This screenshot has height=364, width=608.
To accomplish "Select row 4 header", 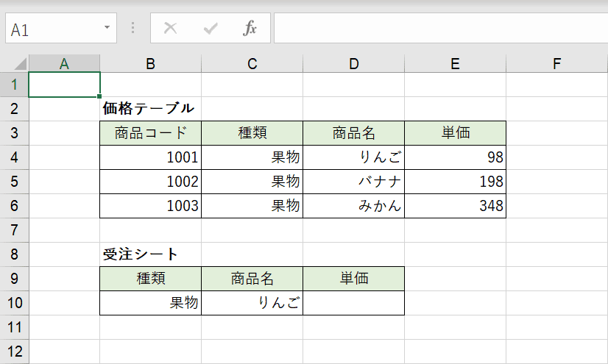I will [x=14, y=157].
